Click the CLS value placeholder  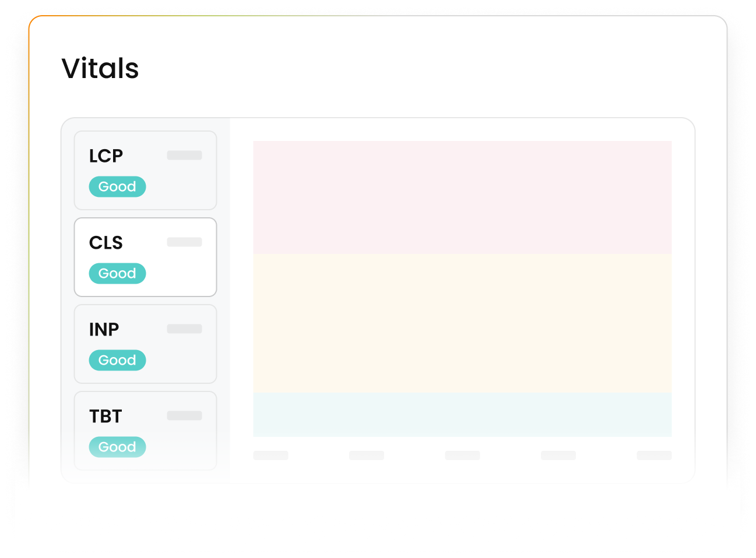point(184,241)
